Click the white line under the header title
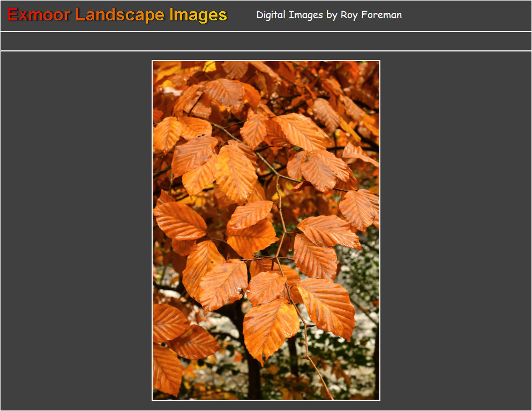 (x=266, y=32)
